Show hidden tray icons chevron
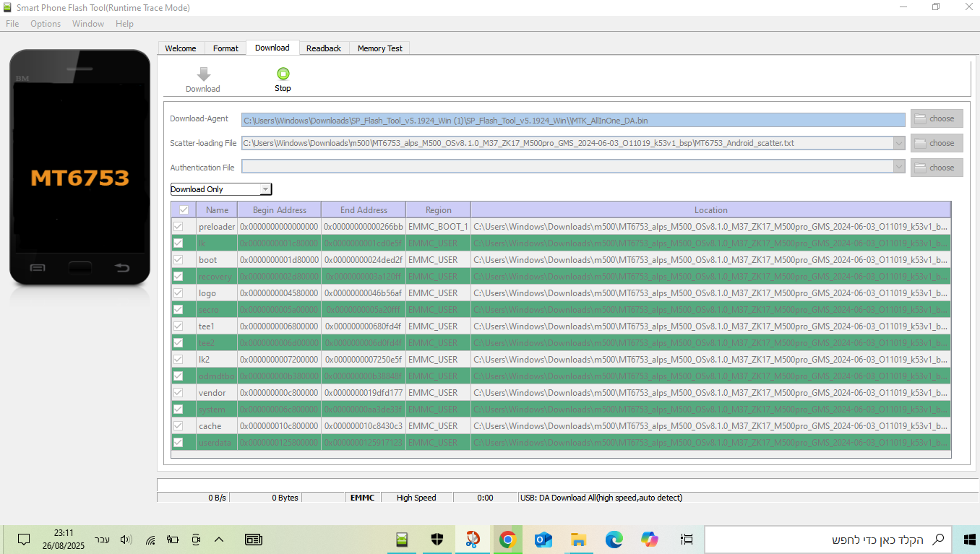The image size is (980, 554). 219,540
